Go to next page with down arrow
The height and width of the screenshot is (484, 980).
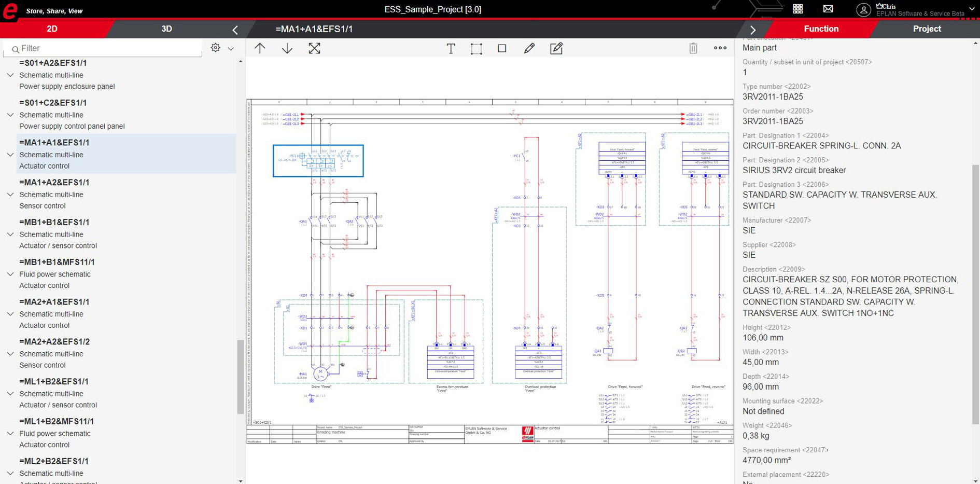point(287,48)
